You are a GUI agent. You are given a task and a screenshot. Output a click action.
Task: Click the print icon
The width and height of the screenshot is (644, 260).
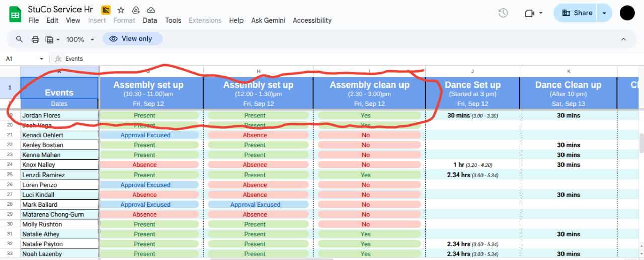[x=35, y=39]
